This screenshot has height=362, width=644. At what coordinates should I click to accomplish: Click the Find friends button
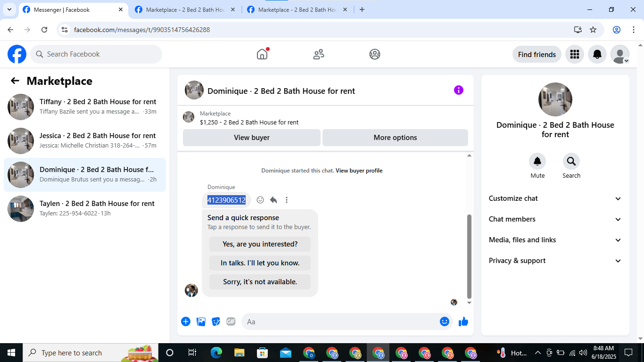(537, 54)
